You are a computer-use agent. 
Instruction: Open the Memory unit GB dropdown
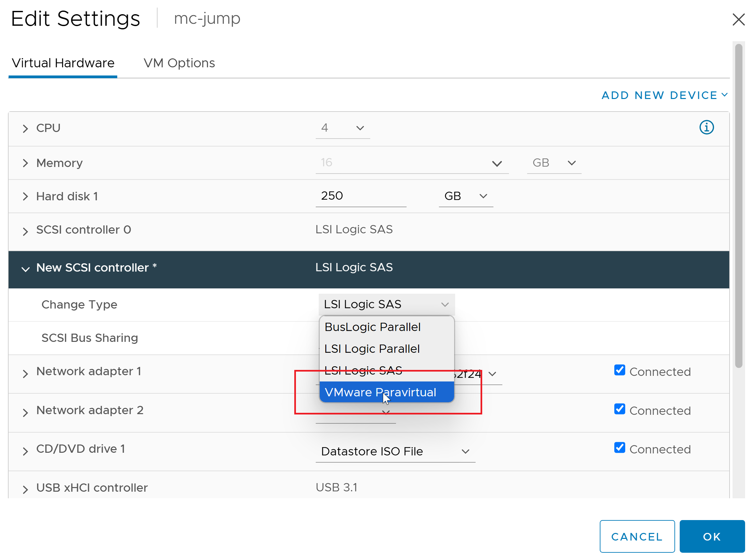coord(554,163)
